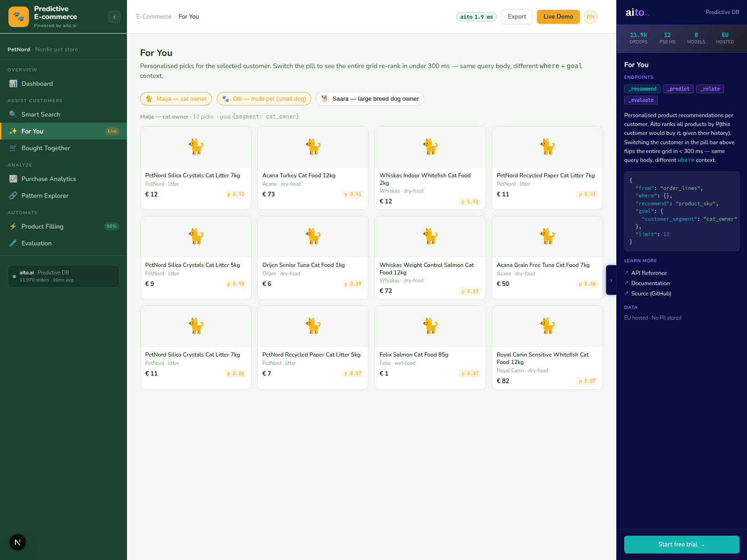Screen dimensions: 747x560
Task: Click the aito.ai Predictive DB status card
Action: [63, 276]
